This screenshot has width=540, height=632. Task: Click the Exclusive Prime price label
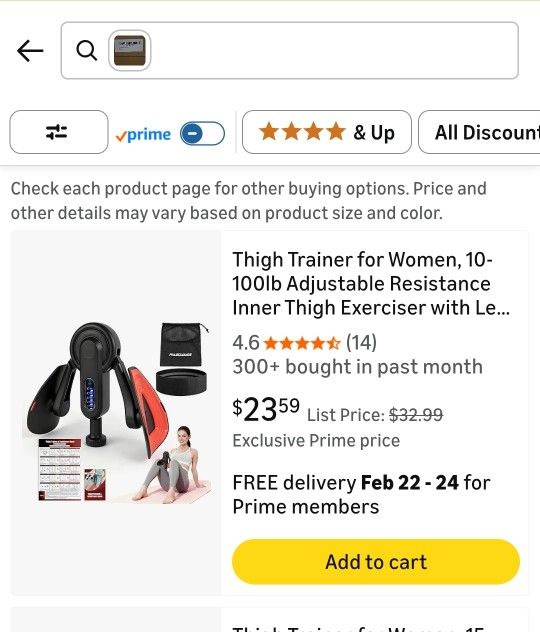tap(316, 441)
